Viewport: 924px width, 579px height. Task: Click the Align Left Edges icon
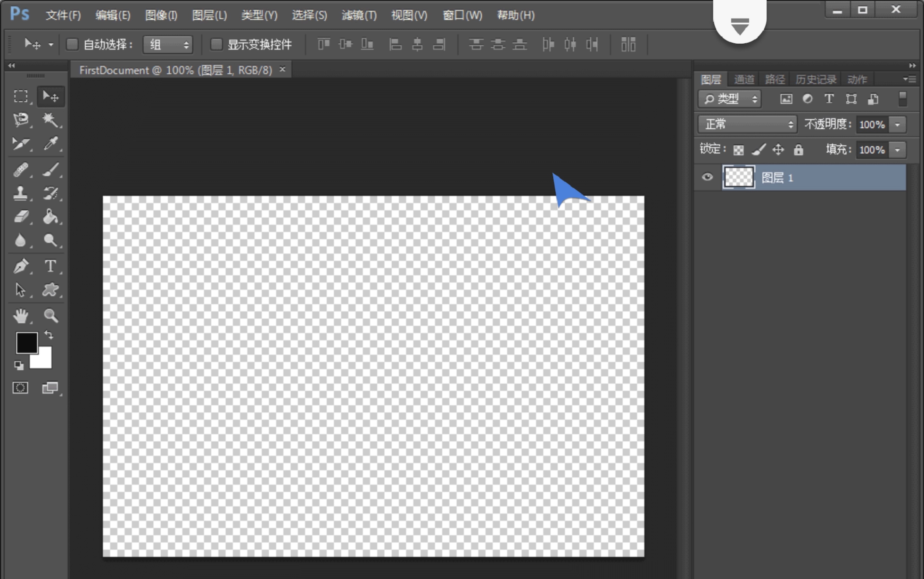(395, 44)
